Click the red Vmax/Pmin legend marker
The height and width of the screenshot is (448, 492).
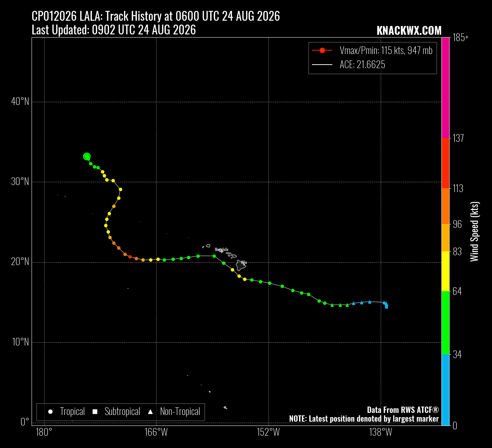pyautogui.click(x=322, y=51)
